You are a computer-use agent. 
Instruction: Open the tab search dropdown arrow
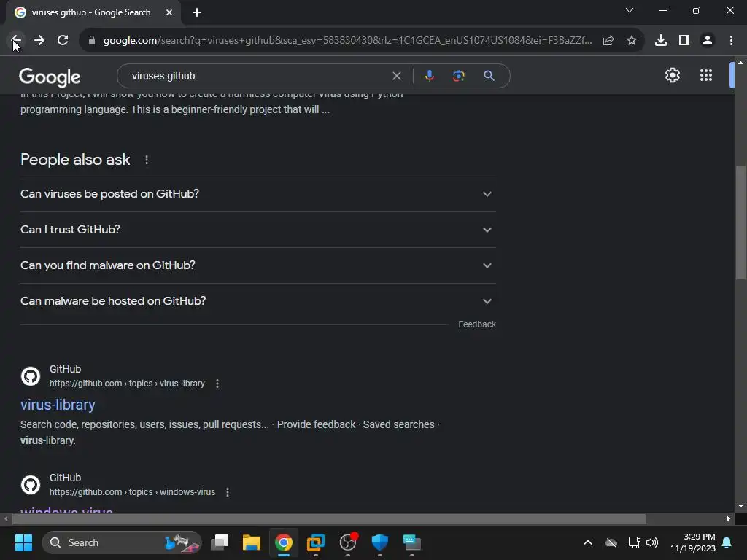click(630, 10)
